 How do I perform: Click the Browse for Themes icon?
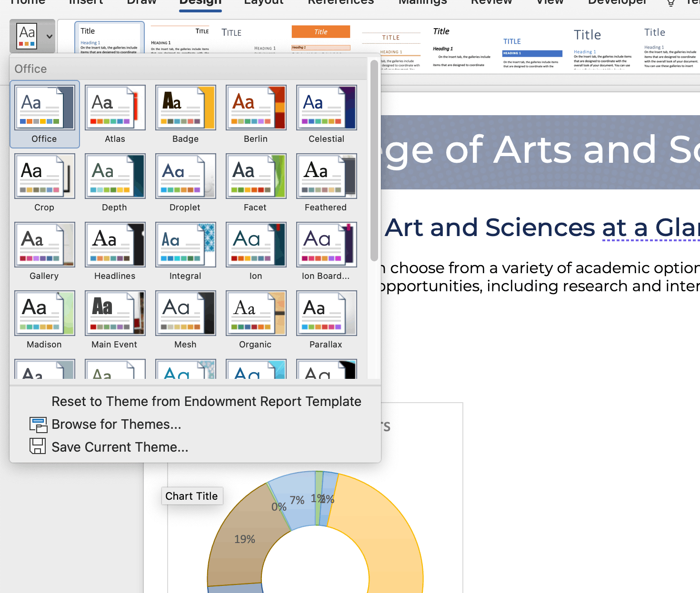[38, 425]
